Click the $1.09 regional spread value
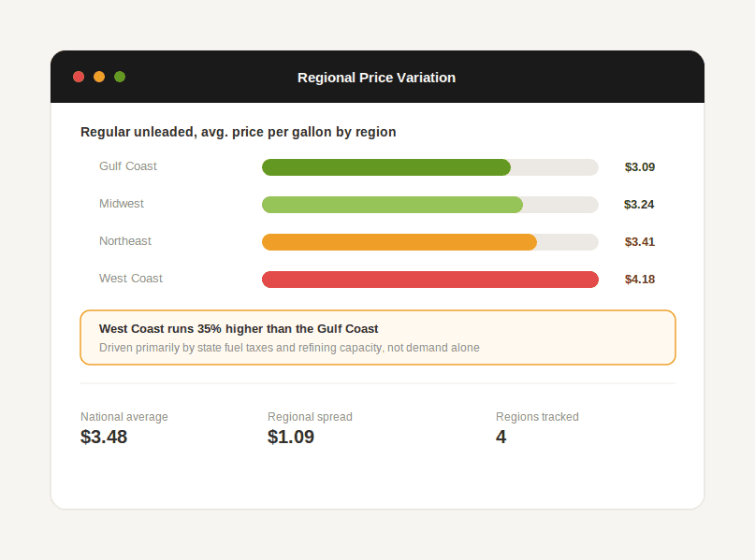Screen dimensions: 755x560 coord(291,437)
